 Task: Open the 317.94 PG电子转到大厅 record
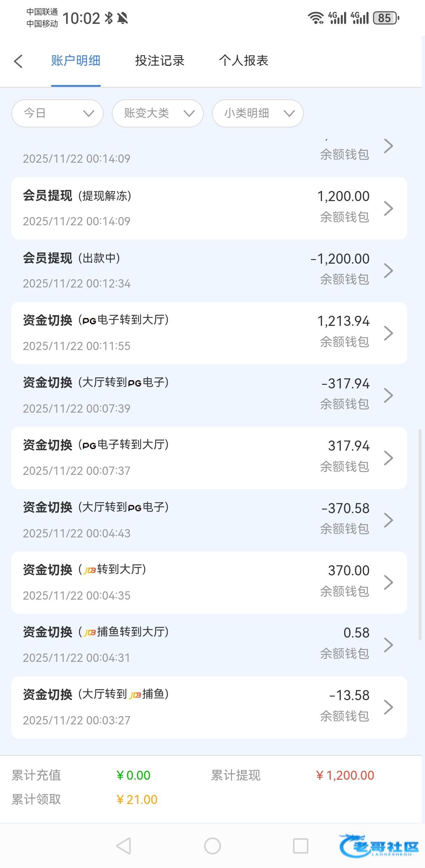209,458
